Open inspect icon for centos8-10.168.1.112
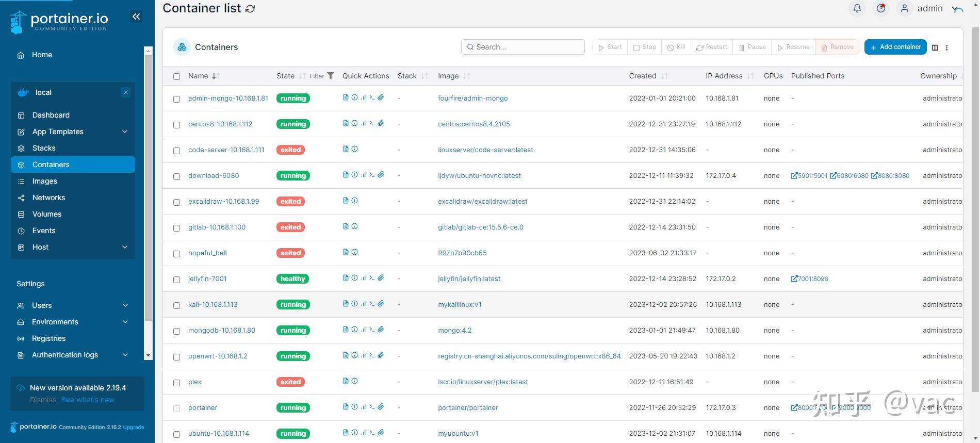Image resolution: width=980 pixels, height=443 pixels. tap(354, 123)
